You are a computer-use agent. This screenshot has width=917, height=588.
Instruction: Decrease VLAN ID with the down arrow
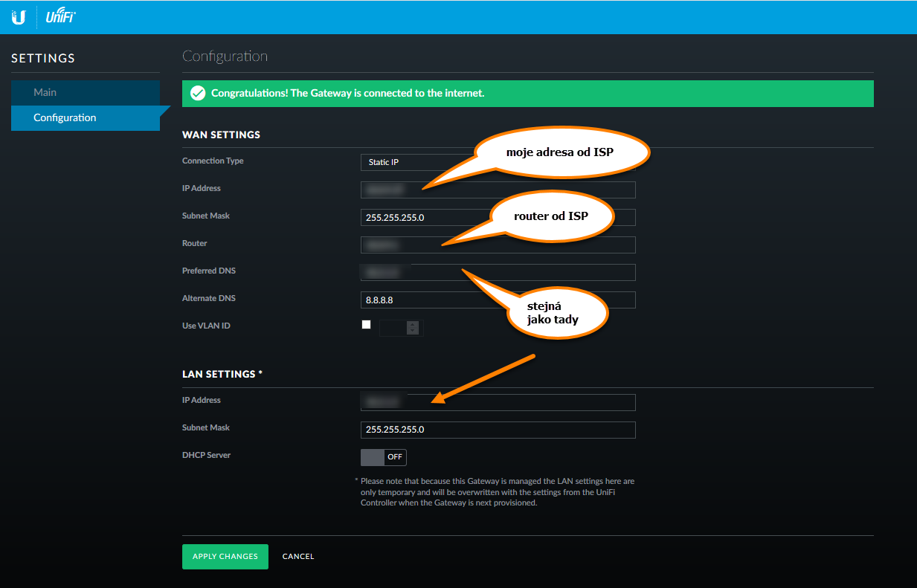tap(413, 331)
